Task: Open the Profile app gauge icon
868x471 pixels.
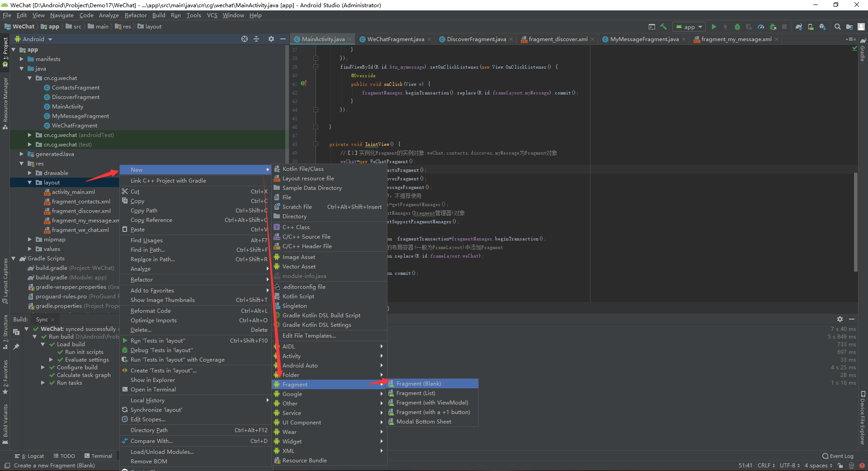Action: (x=761, y=27)
